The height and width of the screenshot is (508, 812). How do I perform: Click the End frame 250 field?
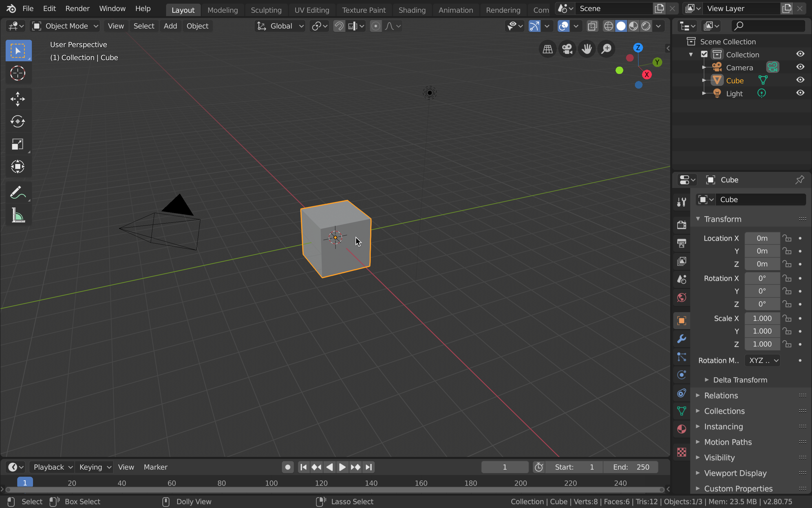pyautogui.click(x=631, y=467)
